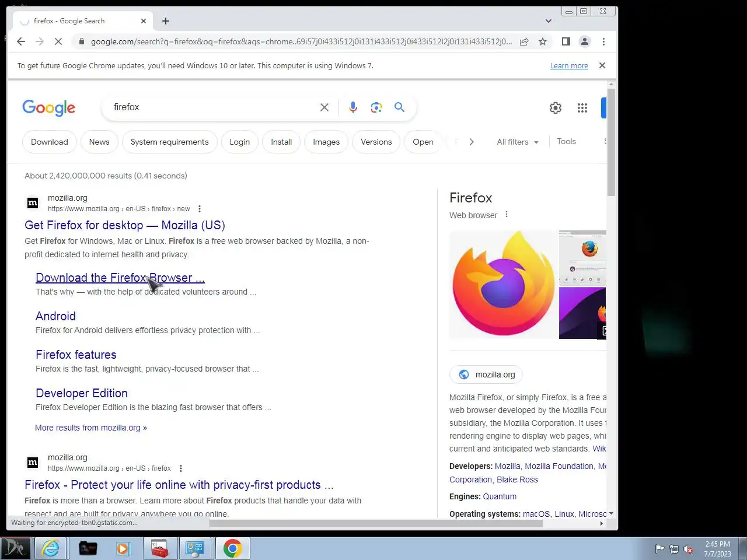Open the Mozilla Foundation developer link

click(559, 466)
